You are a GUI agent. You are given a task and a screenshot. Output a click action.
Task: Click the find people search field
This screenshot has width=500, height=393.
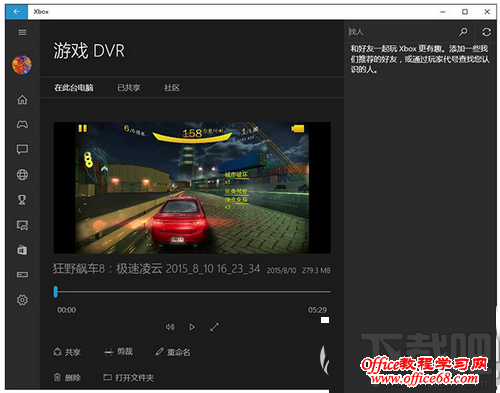pyautogui.click(x=400, y=32)
